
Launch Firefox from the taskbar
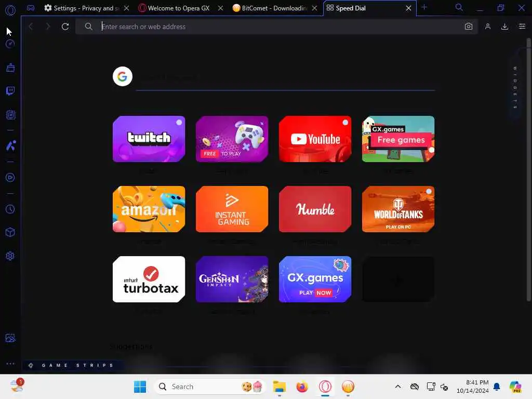[x=302, y=387]
